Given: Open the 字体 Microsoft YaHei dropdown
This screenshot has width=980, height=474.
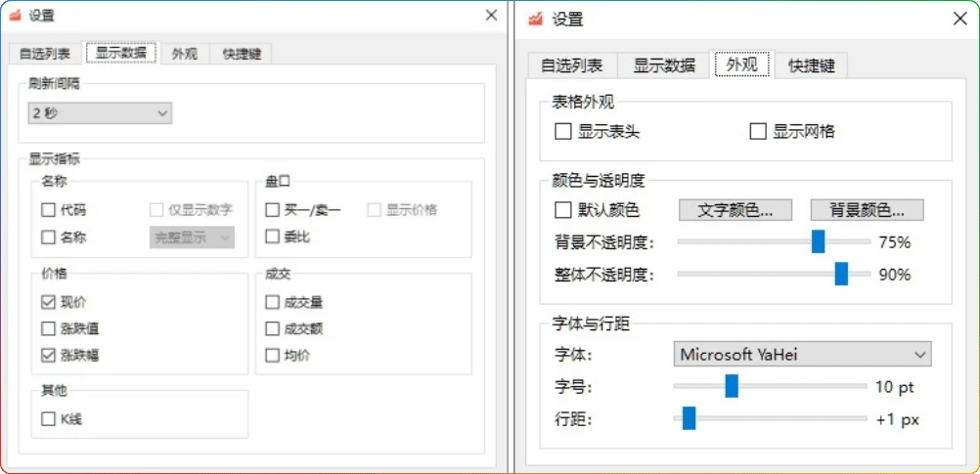Looking at the screenshot, I should [803, 354].
